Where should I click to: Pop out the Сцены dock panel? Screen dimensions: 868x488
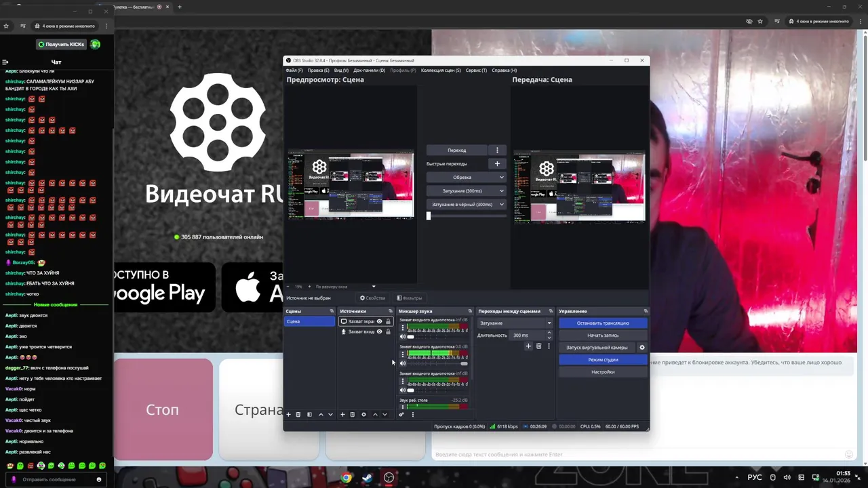tap(332, 311)
